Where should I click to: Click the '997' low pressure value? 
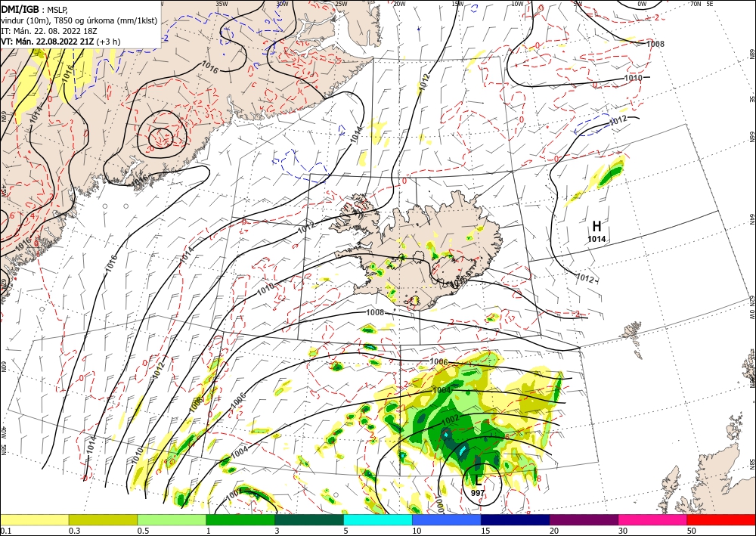click(478, 493)
